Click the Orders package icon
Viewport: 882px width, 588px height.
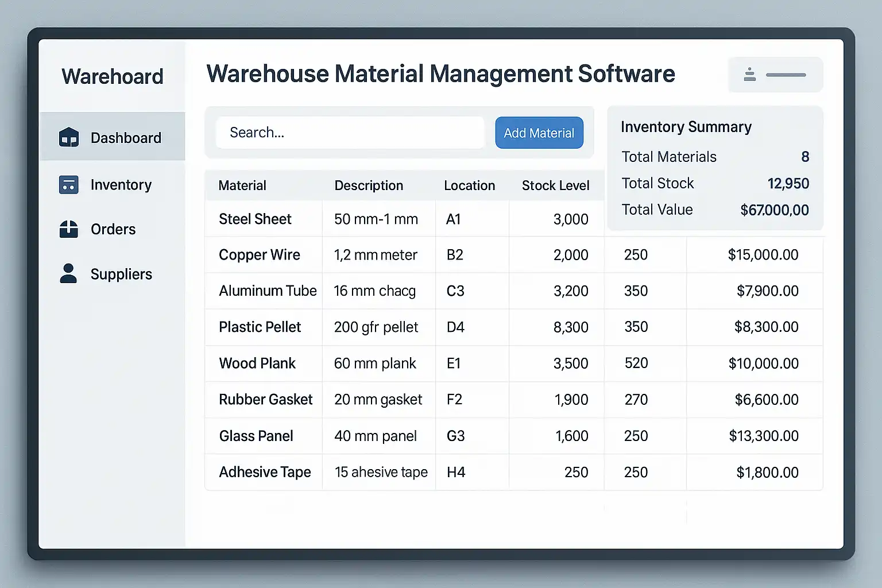click(69, 229)
